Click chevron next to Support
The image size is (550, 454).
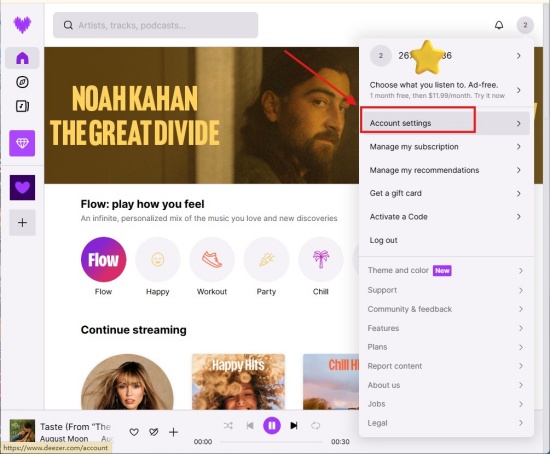click(521, 290)
